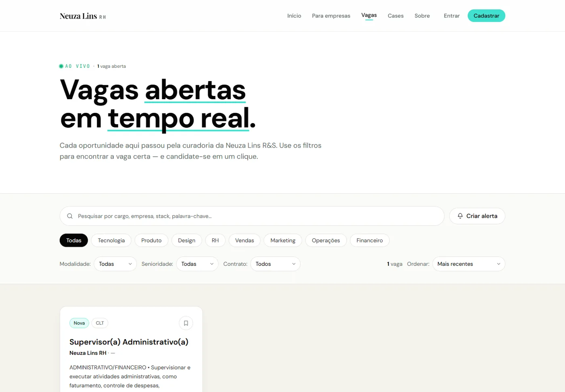This screenshot has height=392, width=565.
Task: Open the Supervisor(a) Administrativo(a) job title
Action: pos(129,342)
